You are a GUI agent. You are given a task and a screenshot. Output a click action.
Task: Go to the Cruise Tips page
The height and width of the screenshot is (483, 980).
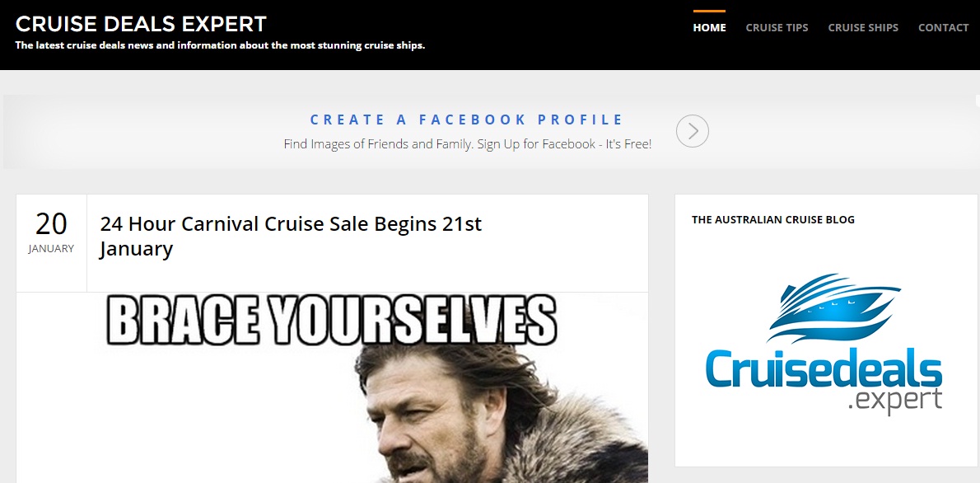777,27
